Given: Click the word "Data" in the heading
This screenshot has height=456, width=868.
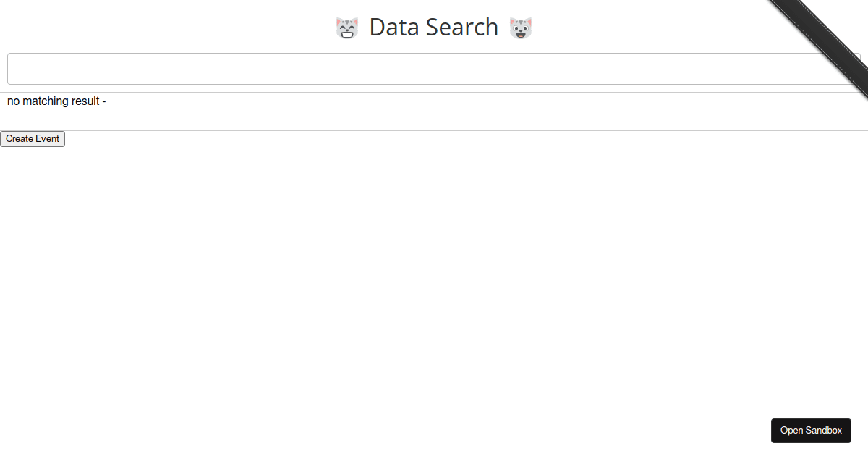Looking at the screenshot, I should 391,28.
